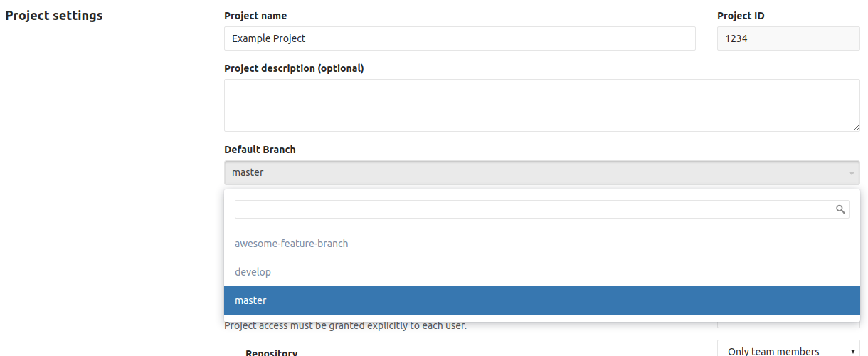
Task: Select the highlighted master branch option
Action: [x=250, y=300]
